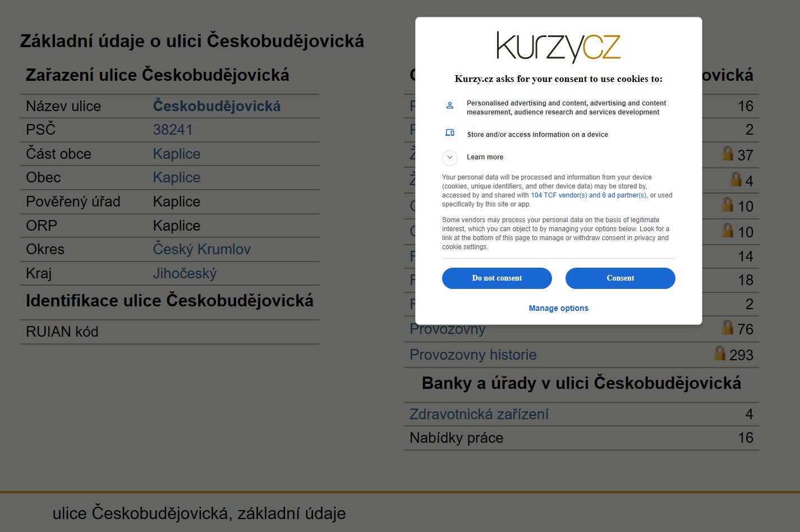Open the Český Krumlov district link
This screenshot has height=532, width=800.
(x=202, y=249)
